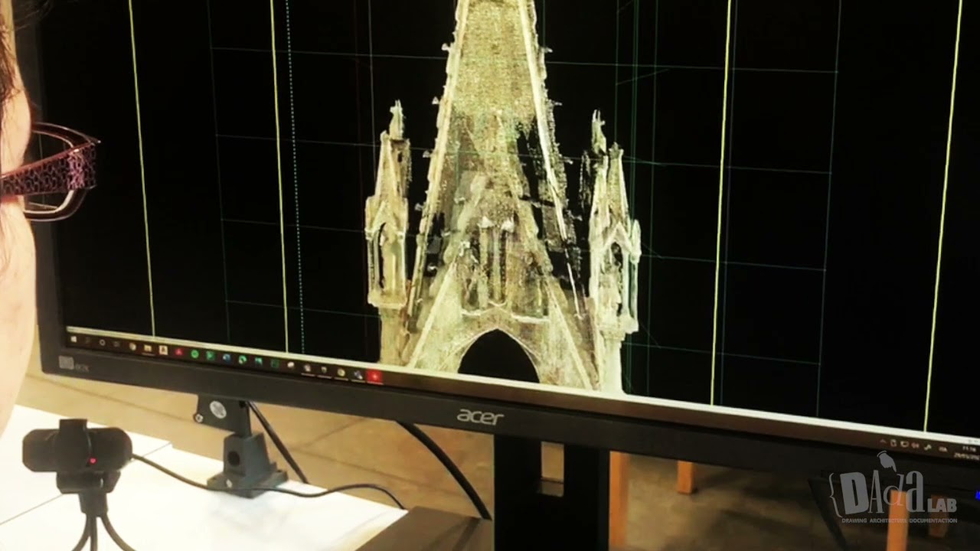Select the right pinnacle of the point cloud

click(613, 230)
